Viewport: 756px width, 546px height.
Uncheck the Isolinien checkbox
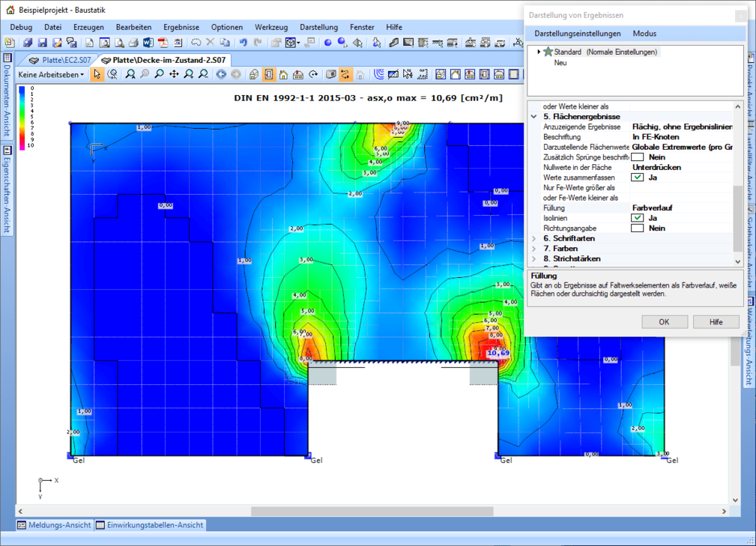[637, 218]
